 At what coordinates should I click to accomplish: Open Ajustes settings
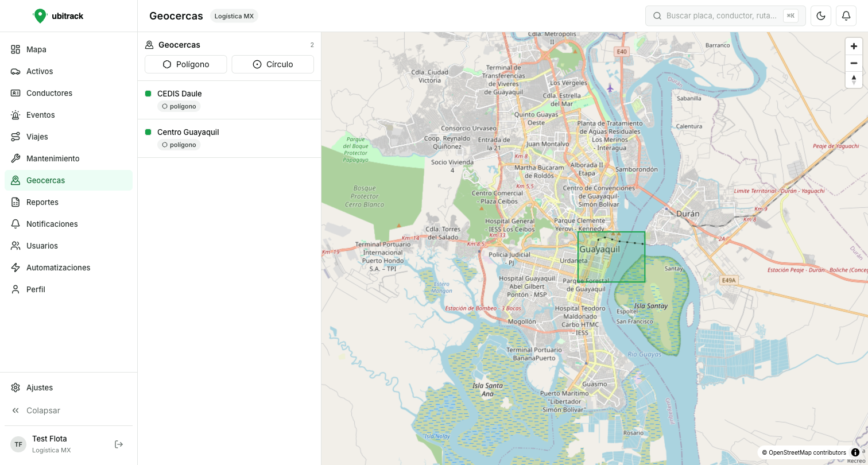click(x=68, y=387)
